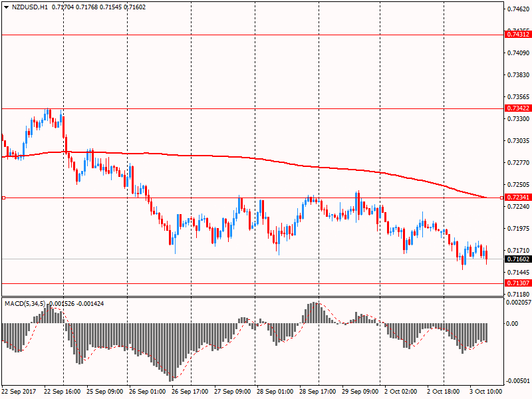
Task: Select the 0.74312 price level label
Action: tap(518, 35)
